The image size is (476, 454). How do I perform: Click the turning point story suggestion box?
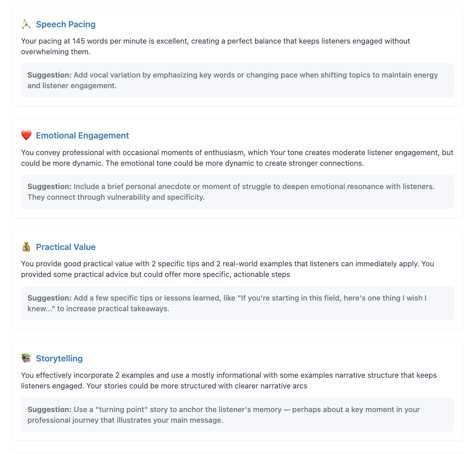238,415
